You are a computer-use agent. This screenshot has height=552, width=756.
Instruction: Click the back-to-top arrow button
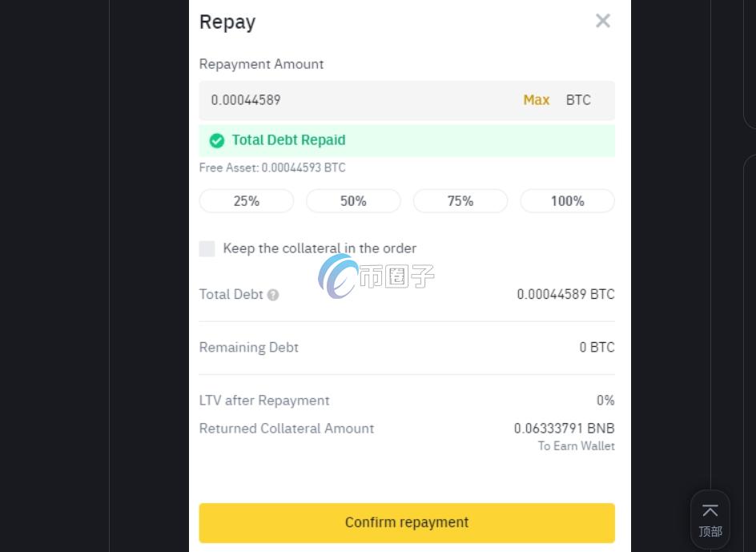(x=710, y=519)
